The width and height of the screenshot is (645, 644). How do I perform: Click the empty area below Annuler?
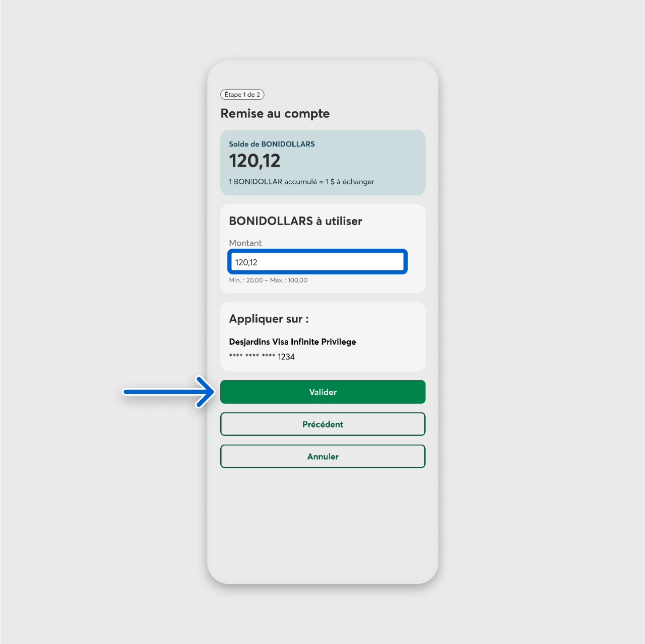point(322,524)
